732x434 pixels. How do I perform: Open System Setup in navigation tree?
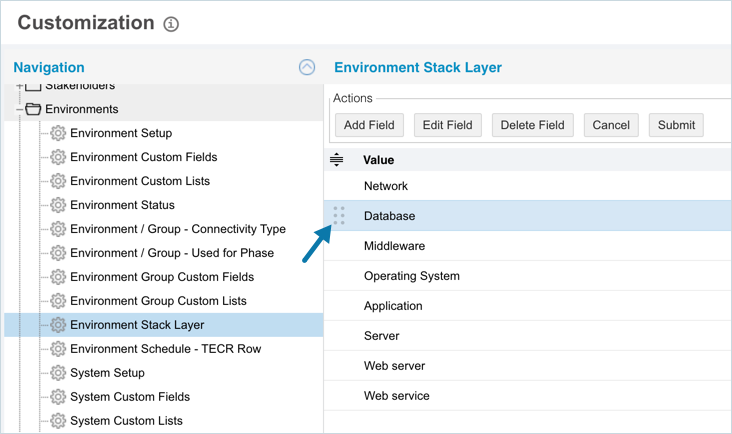(107, 373)
